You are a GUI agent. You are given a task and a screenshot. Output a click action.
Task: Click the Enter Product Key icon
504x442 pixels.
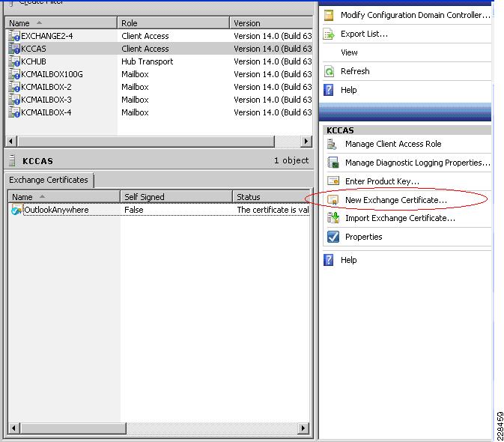click(x=333, y=181)
